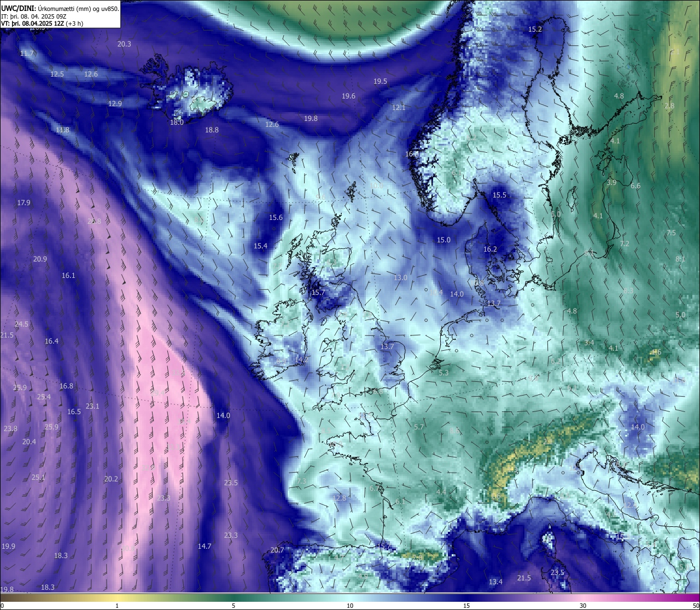This screenshot has height=610, width=700.
Task: Click the map value 5.7
Action: pyautogui.click(x=419, y=427)
